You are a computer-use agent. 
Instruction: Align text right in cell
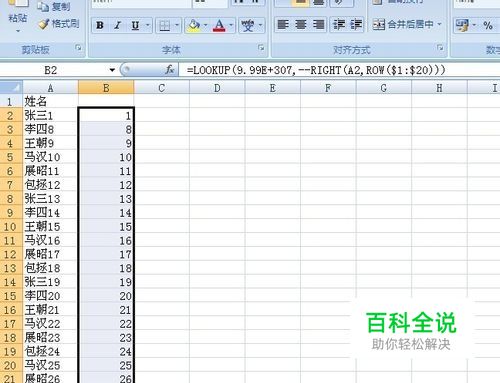[318, 25]
